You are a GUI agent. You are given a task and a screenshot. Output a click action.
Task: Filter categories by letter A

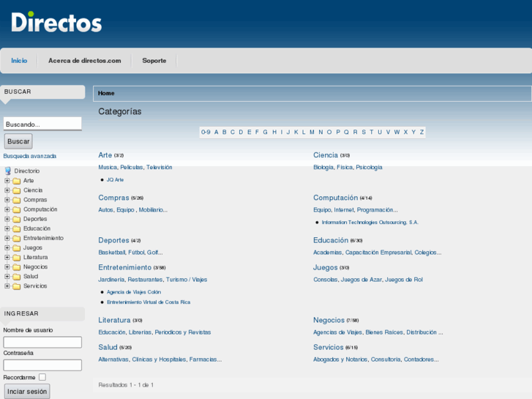click(216, 132)
